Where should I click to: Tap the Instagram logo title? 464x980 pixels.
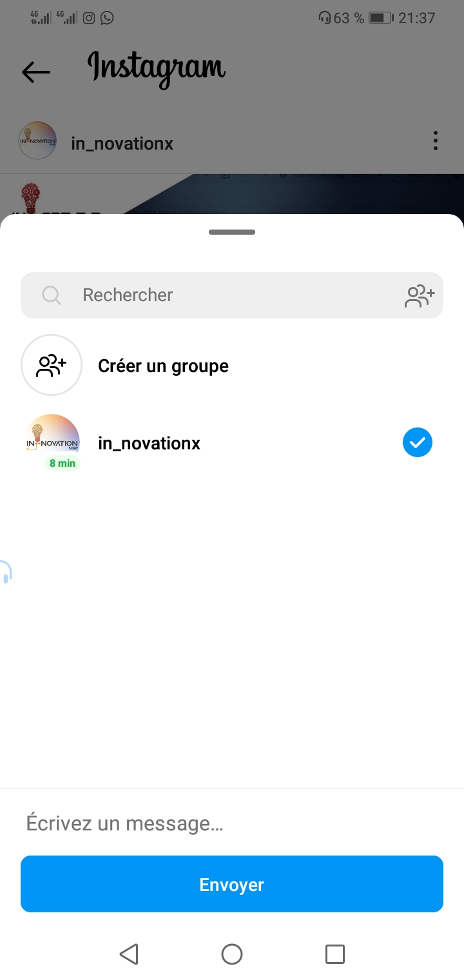(157, 68)
